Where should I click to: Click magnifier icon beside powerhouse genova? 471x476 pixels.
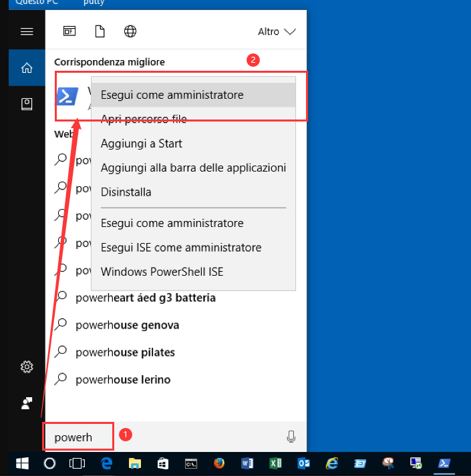pos(61,324)
